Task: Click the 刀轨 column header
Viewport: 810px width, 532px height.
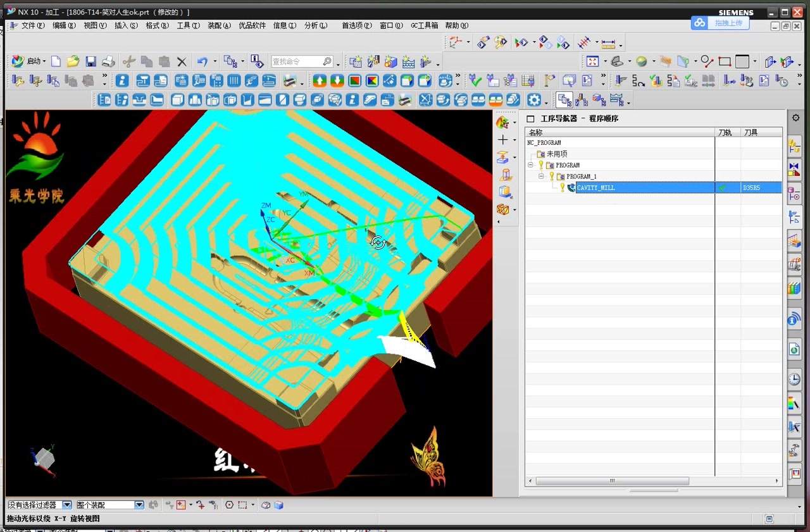Action: [728, 132]
